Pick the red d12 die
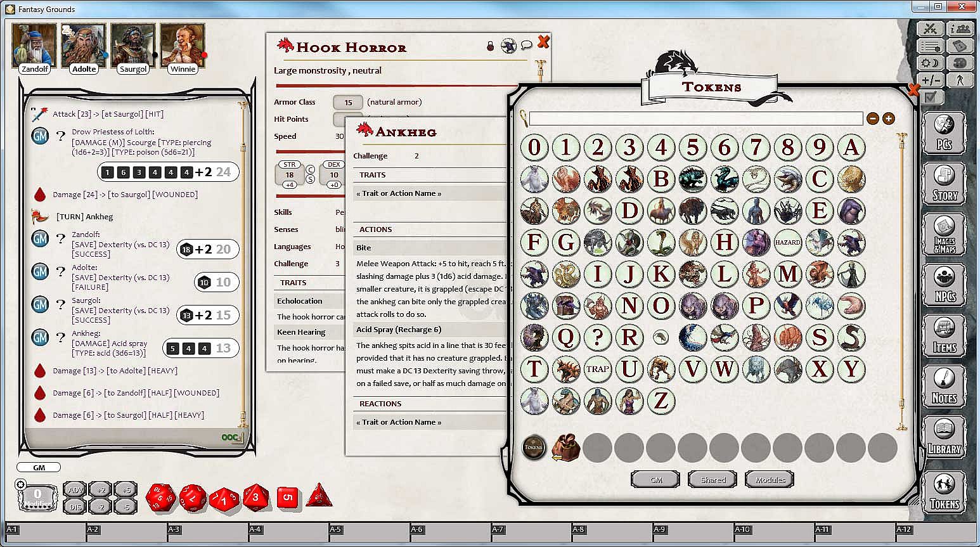The height and width of the screenshot is (547, 980). pos(192,498)
